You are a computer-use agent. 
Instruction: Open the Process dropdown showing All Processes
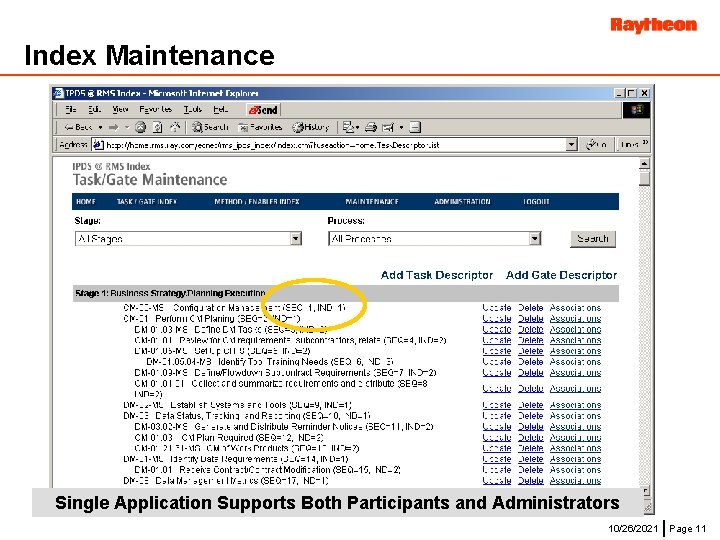pyautogui.click(x=434, y=239)
